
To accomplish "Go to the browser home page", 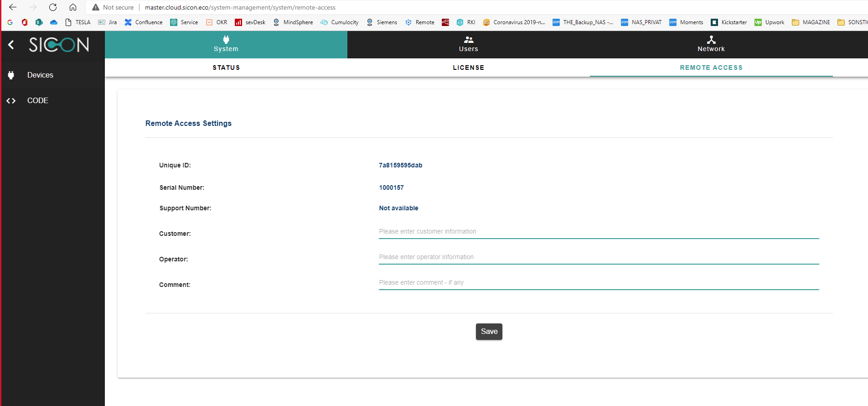I will click(x=73, y=7).
